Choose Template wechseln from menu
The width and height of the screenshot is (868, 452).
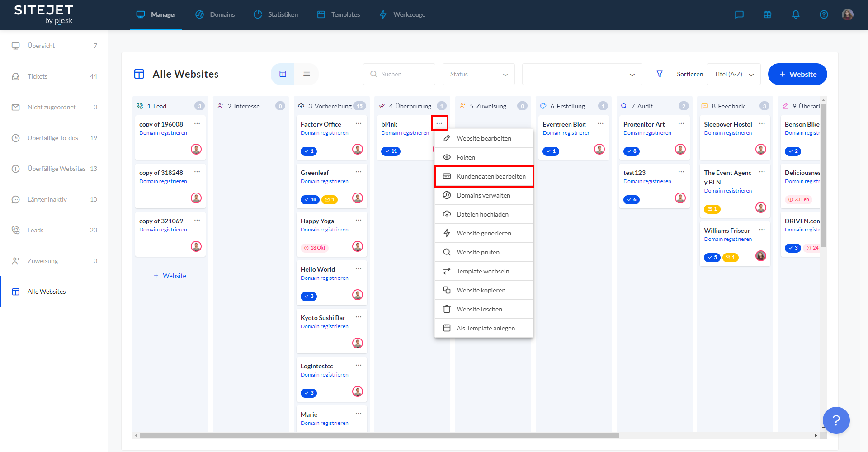[484, 271]
